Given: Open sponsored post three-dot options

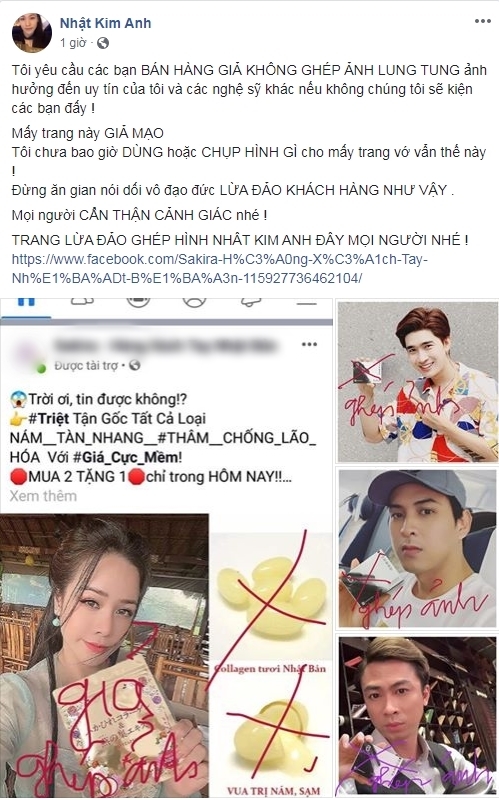Looking at the screenshot, I should click(x=309, y=344).
